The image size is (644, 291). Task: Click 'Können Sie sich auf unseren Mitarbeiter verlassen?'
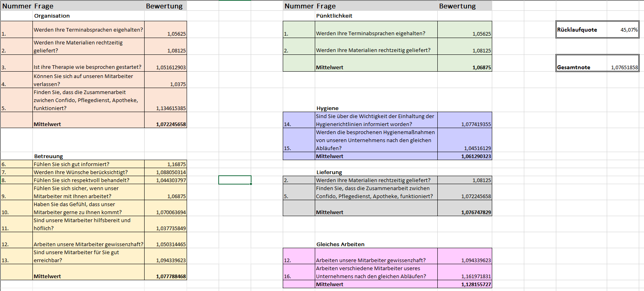[89, 80]
